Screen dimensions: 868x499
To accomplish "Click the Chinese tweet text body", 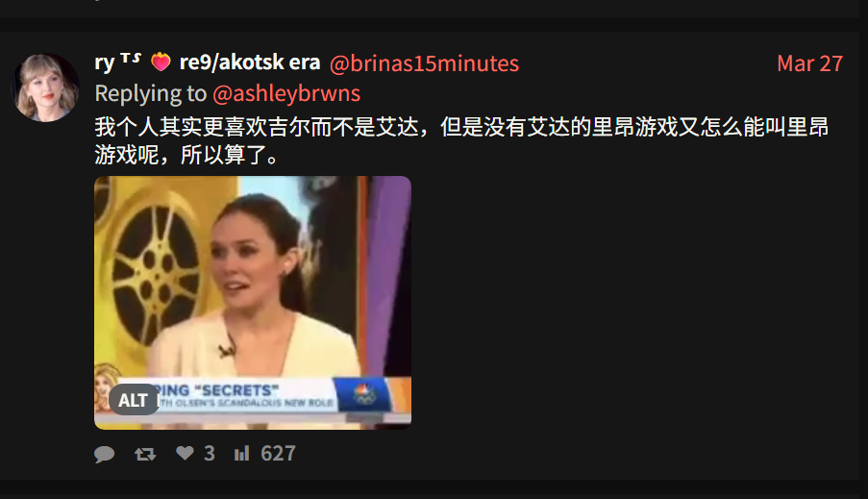I will 461,140.
